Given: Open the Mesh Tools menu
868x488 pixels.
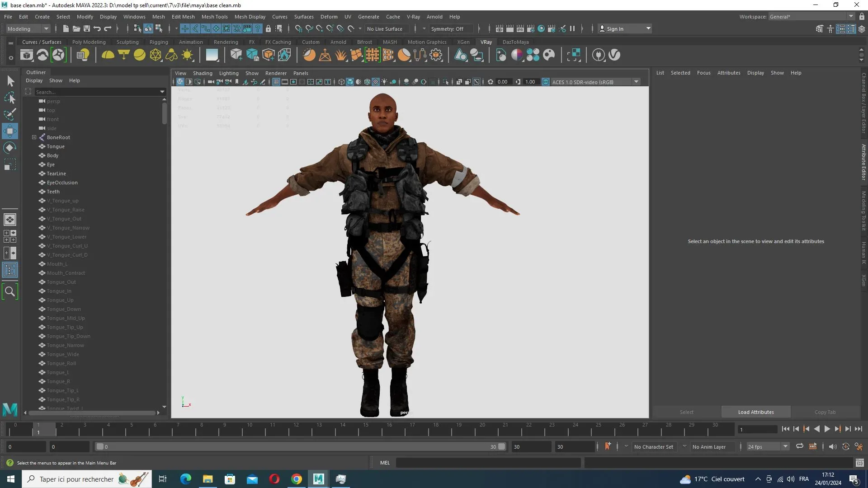Looking at the screenshot, I should pyautogui.click(x=215, y=17).
